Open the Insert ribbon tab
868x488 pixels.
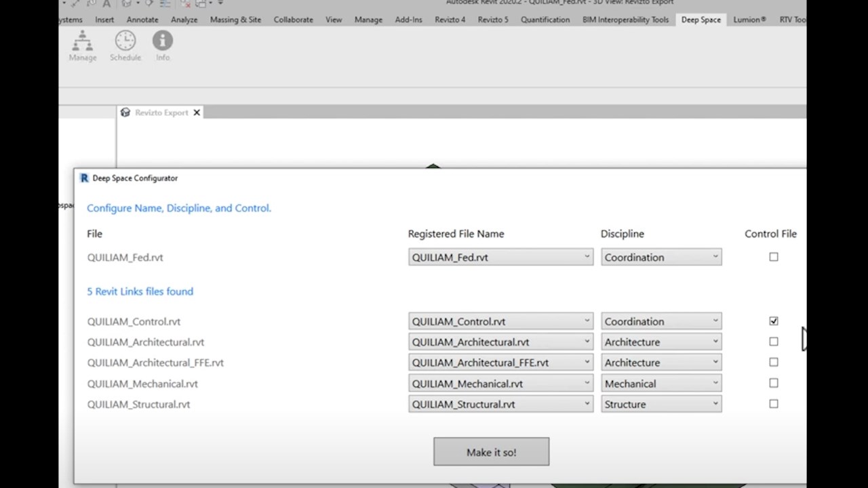point(104,20)
